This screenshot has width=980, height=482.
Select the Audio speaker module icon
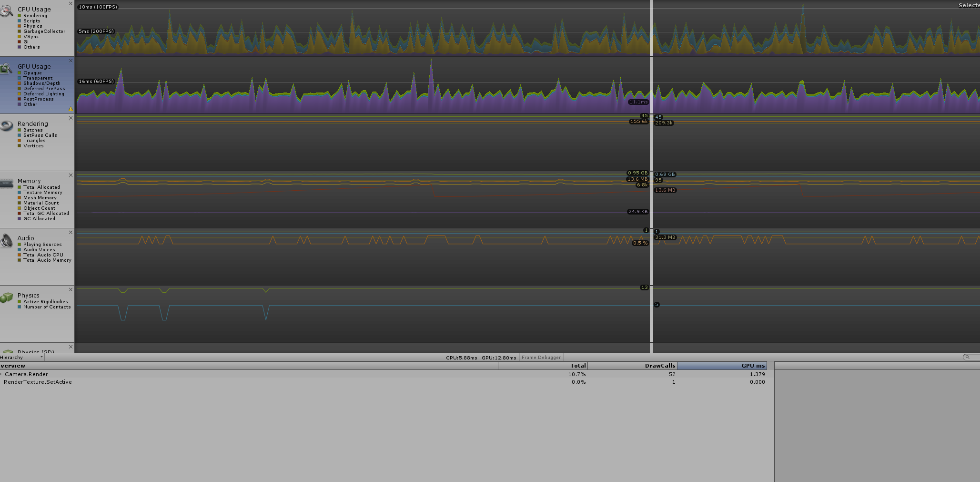pyautogui.click(x=7, y=240)
